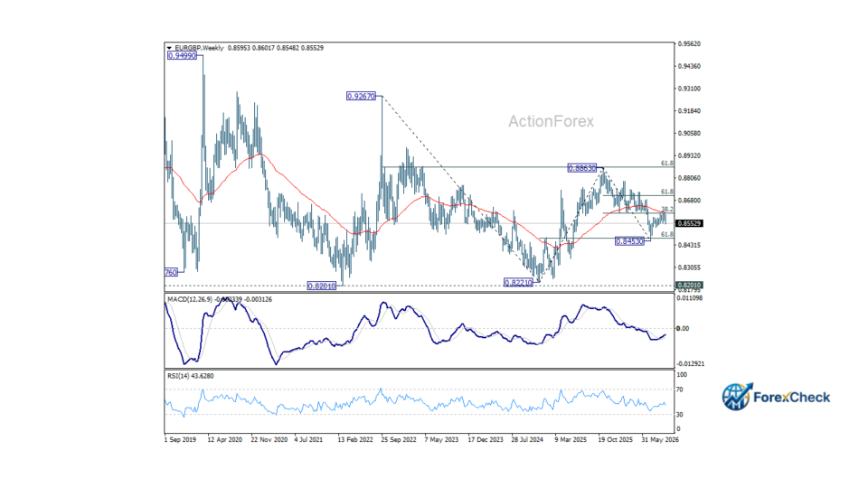Click the 61.8 label on the 0.88630 line
Screen dimensions: 868x488
click(667, 164)
